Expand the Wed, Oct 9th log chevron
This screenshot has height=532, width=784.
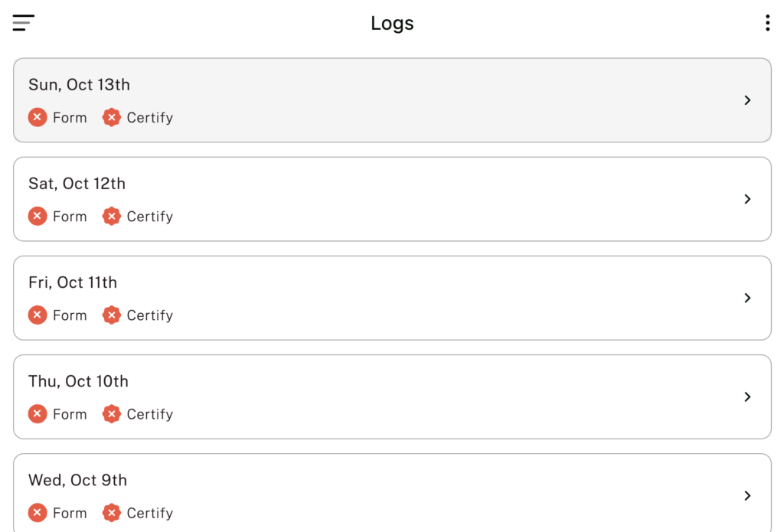(747, 495)
